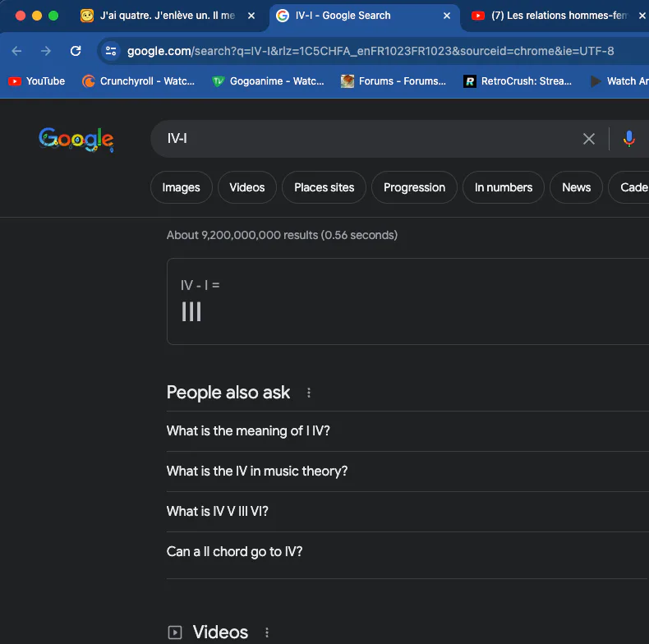Start voice search with microphone

coord(628,139)
